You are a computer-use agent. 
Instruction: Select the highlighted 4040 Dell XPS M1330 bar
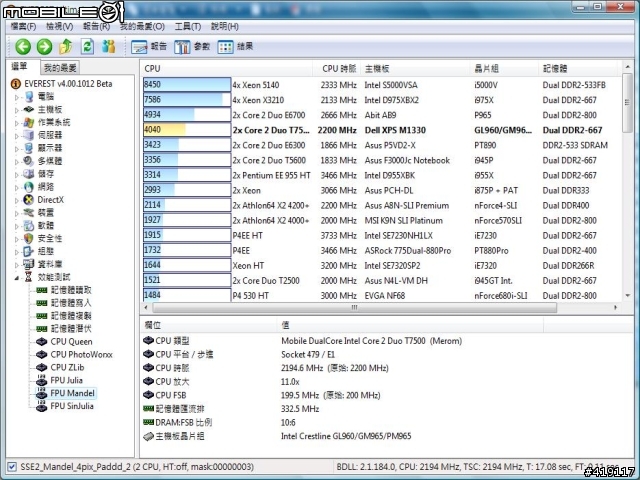[187, 130]
